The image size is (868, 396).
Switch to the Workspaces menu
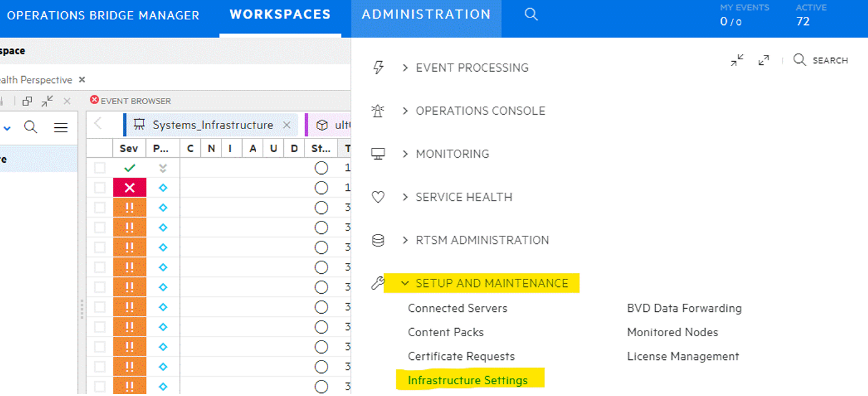point(280,14)
